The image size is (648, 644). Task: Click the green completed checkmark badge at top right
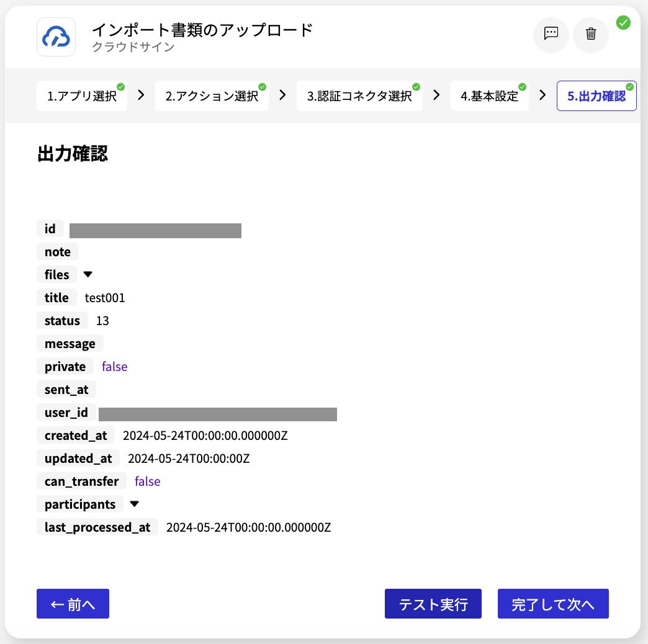pos(623,22)
